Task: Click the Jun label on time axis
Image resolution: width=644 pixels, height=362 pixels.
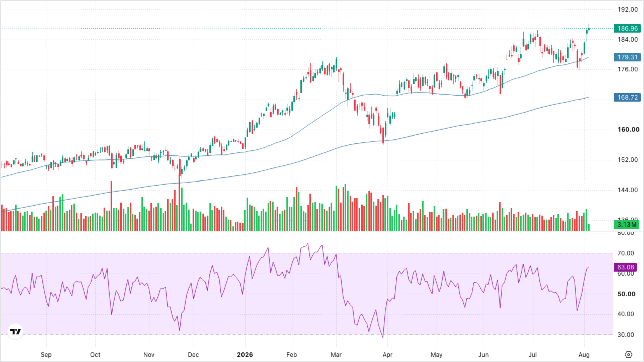Action: click(x=483, y=355)
